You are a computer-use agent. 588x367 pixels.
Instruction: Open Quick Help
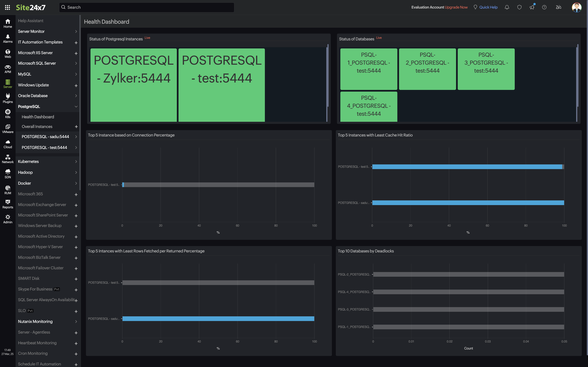point(488,7)
